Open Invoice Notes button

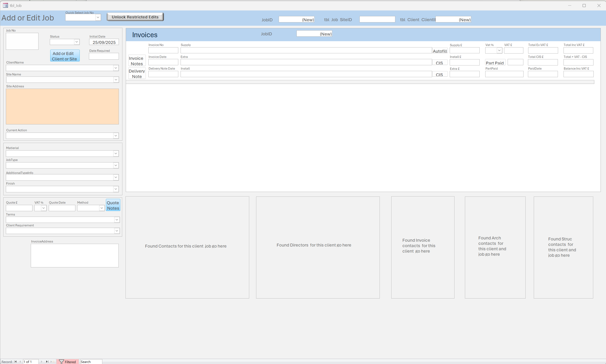click(136, 61)
